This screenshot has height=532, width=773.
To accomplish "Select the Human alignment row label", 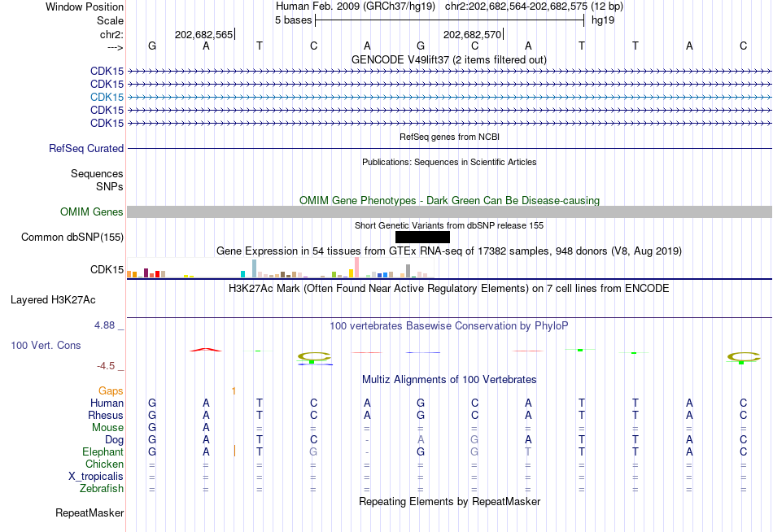I will [x=107, y=403].
